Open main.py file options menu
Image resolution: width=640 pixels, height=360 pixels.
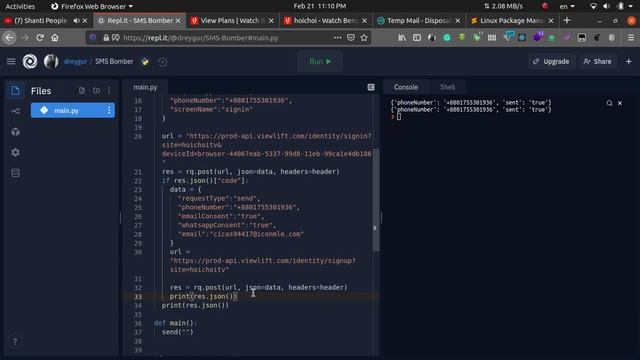(109, 110)
